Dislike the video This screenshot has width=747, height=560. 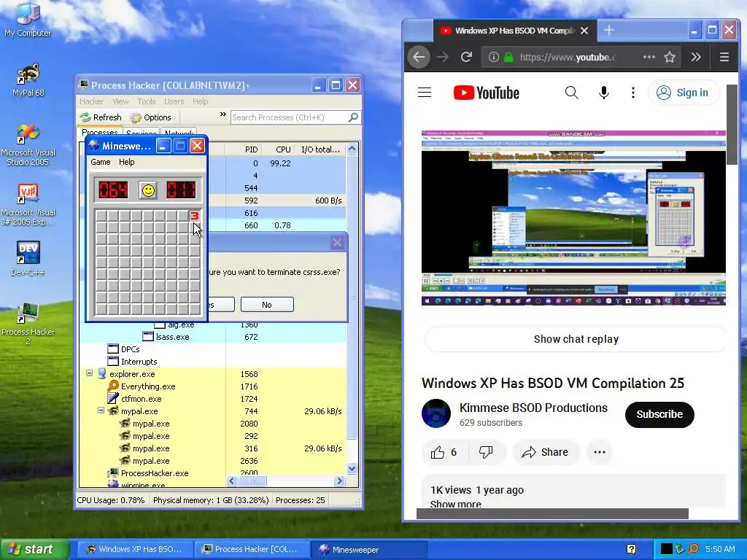[x=486, y=452]
